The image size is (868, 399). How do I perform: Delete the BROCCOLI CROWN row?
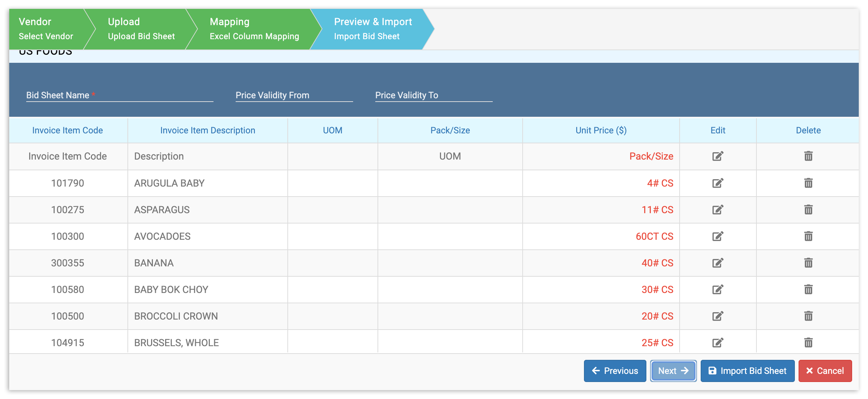[808, 316]
